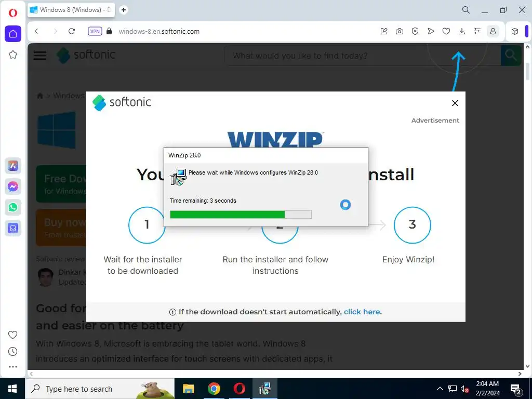Open Google Chrome from the taskbar
The height and width of the screenshot is (399, 532).
tap(214, 389)
